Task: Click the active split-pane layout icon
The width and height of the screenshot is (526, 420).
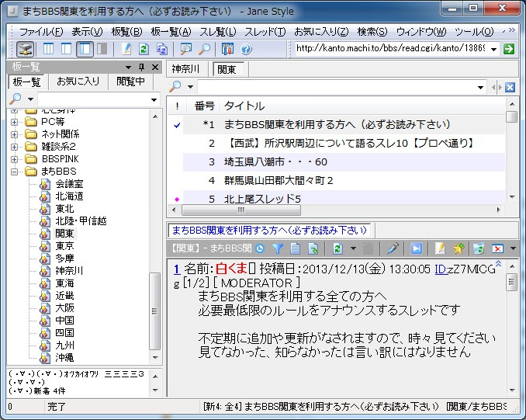Action: click(85, 49)
